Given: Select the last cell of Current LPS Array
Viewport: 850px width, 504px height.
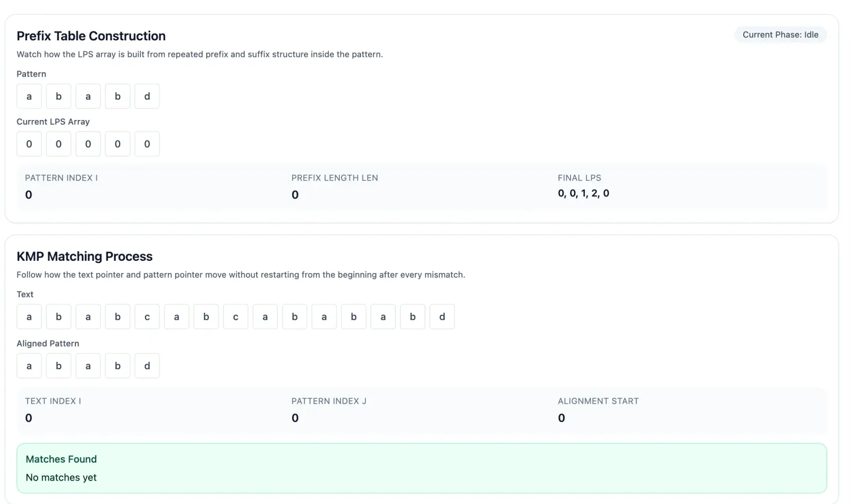Looking at the screenshot, I should coord(147,144).
